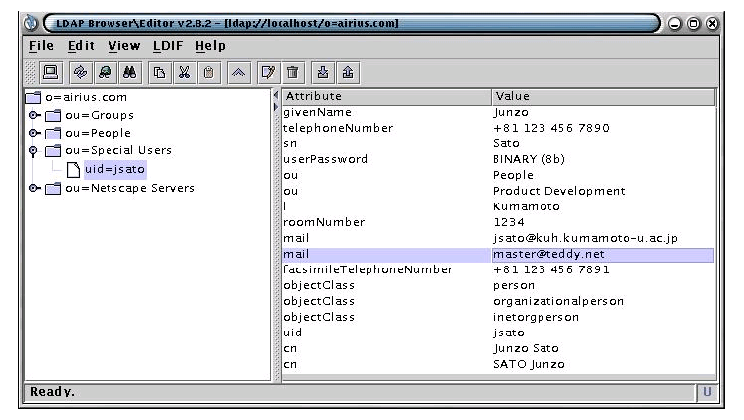Image resolution: width=744 pixels, height=420 pixels.
Task: Click the o=airius.com root folder icon
Action: pos(33,97)
